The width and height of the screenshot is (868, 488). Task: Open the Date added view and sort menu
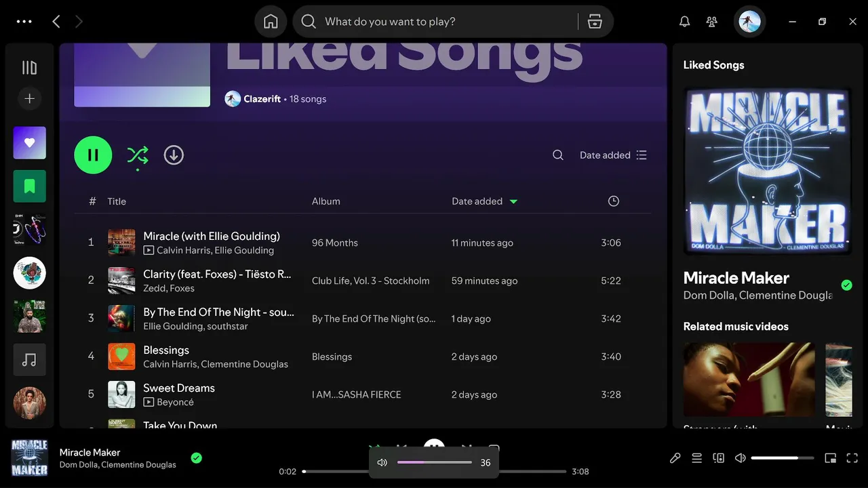tap(613, 155)
